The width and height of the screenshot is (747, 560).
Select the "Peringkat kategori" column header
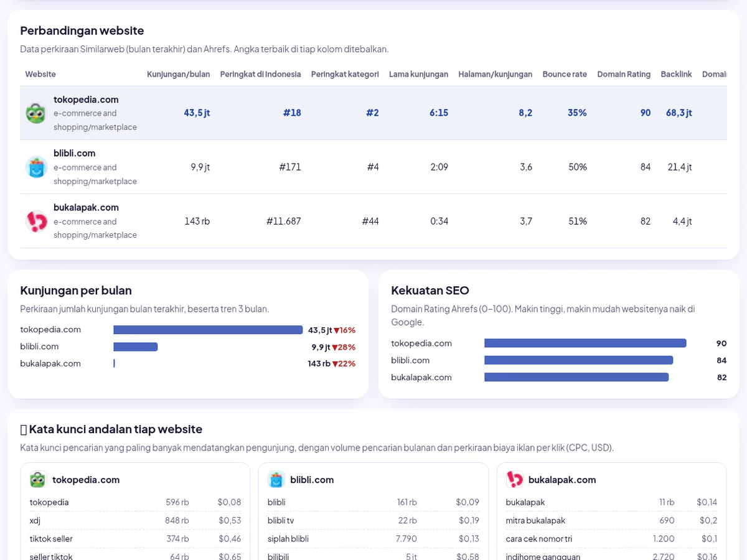coord(345,74)
